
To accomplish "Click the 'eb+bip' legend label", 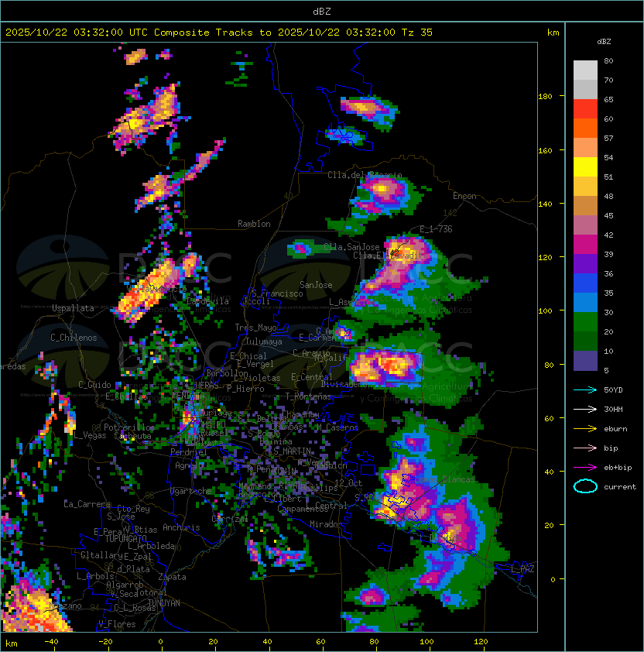I will pyautogui.click(x=618, y=468).
